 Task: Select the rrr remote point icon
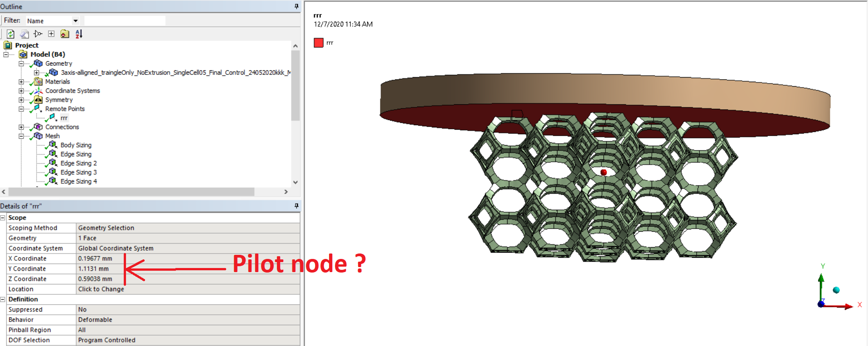(x=53, y=118)
